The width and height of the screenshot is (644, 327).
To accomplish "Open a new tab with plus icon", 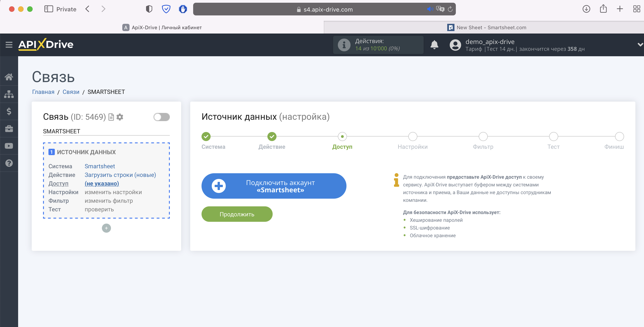I will pos(620,9).
